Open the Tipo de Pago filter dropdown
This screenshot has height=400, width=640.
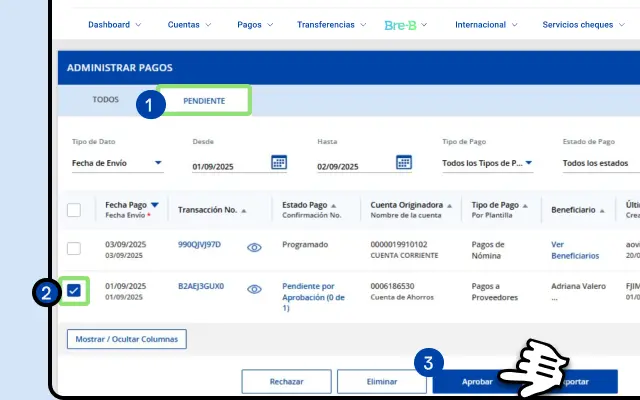tap(488, 163)
